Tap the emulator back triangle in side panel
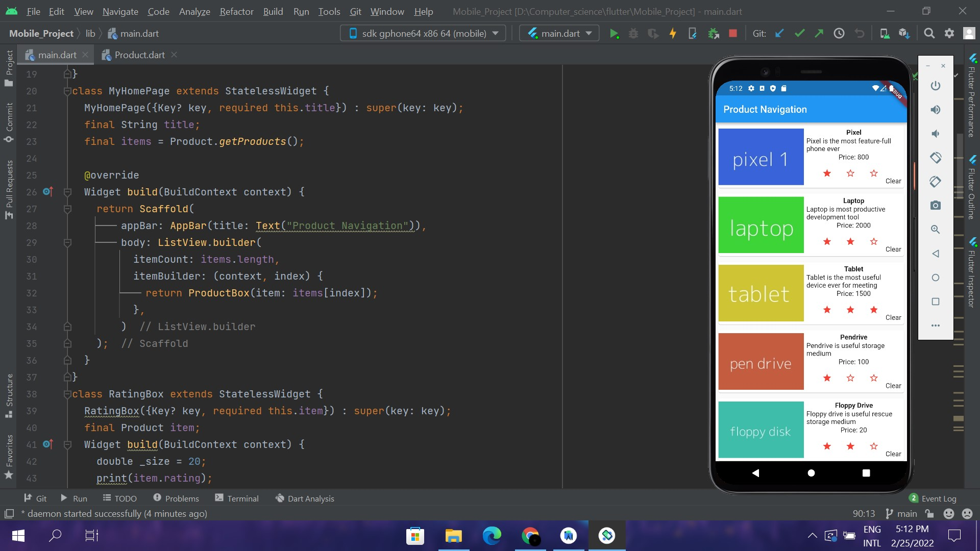This screenshot has width=980, height=551. click(x=935, y=254)
